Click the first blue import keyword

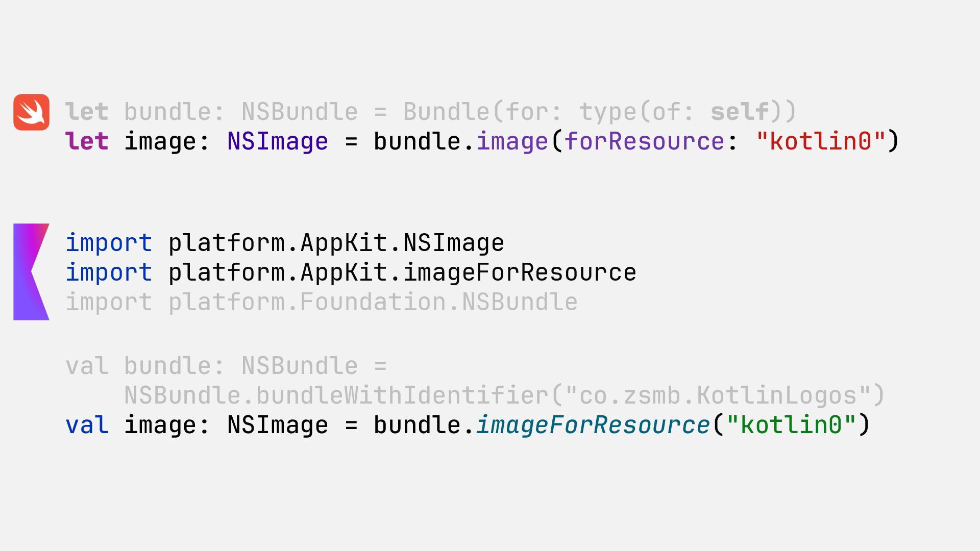pos(109,242)
